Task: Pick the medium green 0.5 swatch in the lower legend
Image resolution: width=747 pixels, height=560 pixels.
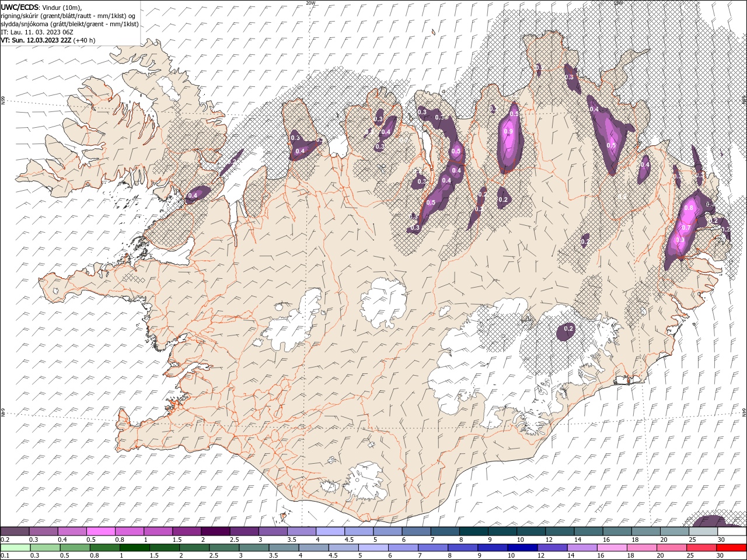Action: click(75, 548)
